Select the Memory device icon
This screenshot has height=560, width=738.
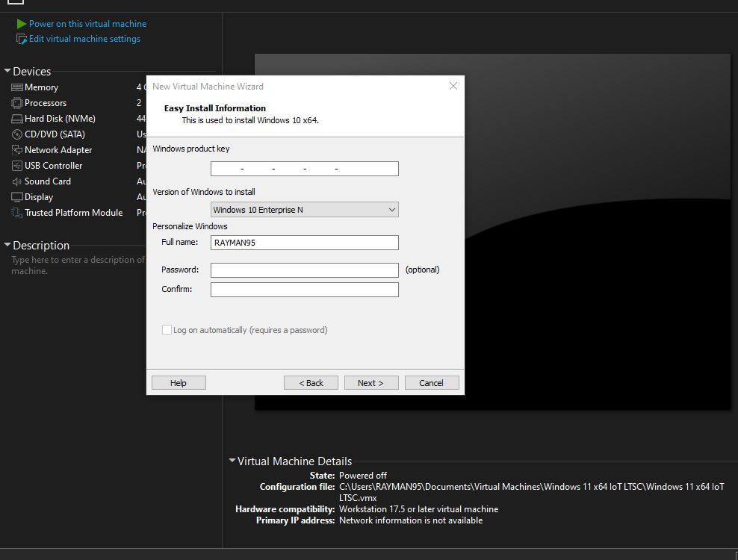pos(17,87)
